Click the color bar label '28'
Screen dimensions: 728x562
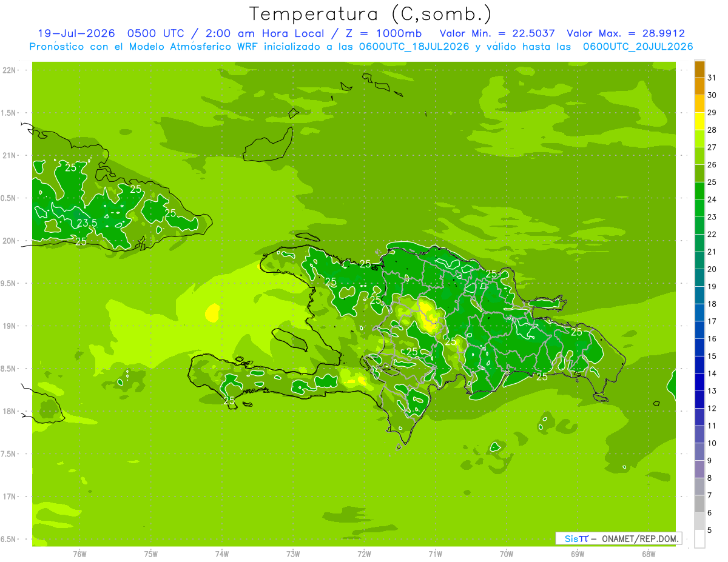[x=712, y=130]
